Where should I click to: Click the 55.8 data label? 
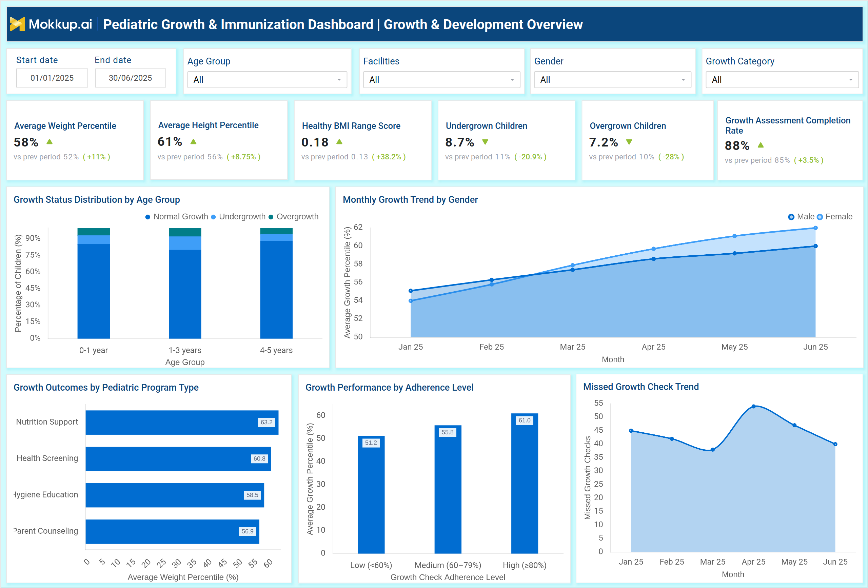tap(448, 432)
